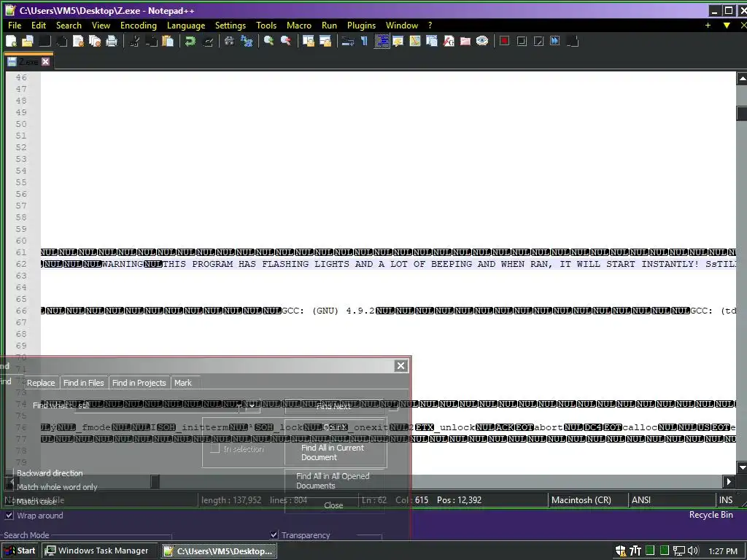
Task: Switch to the Mark tab
Action: pos(183,383)
